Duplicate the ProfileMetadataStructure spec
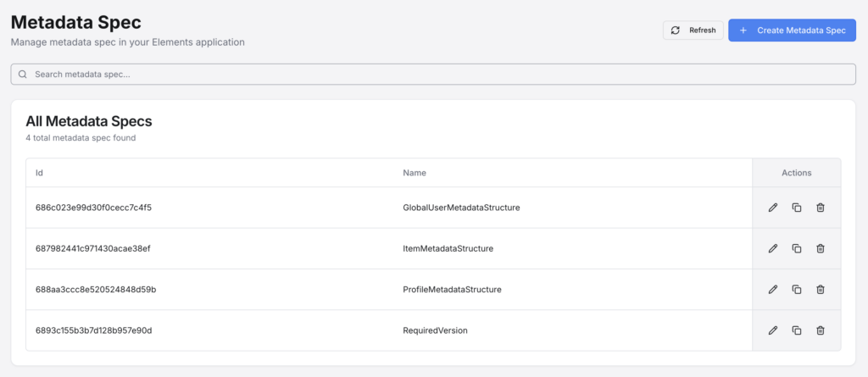Image resolution: width=868 pixels, height=377 pixels. click(x=796, y=289)
